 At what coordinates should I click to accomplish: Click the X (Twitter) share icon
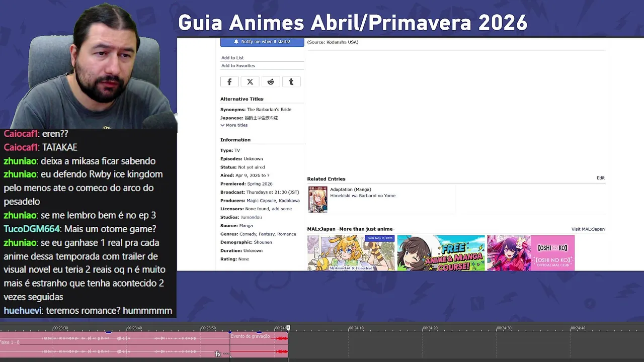pos(250,82)
